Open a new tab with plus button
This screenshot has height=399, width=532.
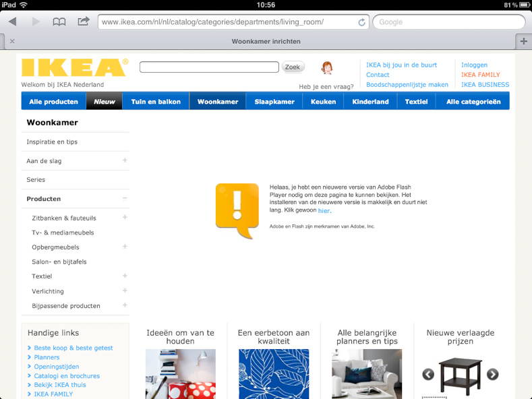(x=523, y=41)
